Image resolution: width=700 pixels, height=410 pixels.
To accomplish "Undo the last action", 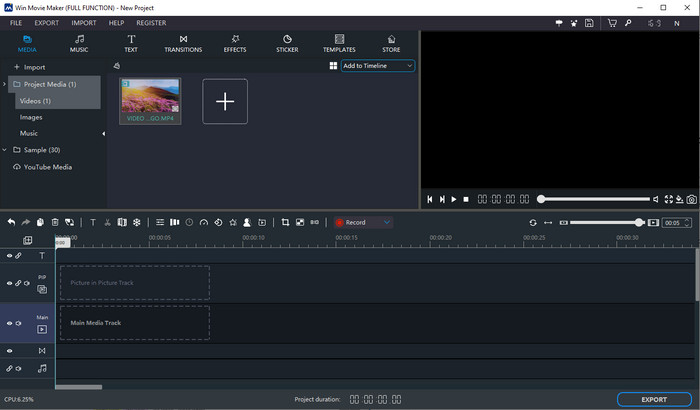I will 11,222.
